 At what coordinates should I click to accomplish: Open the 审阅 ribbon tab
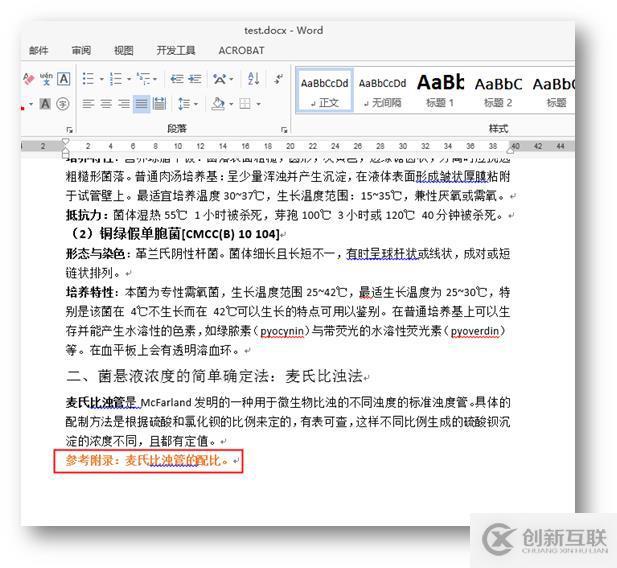[81, 50]
